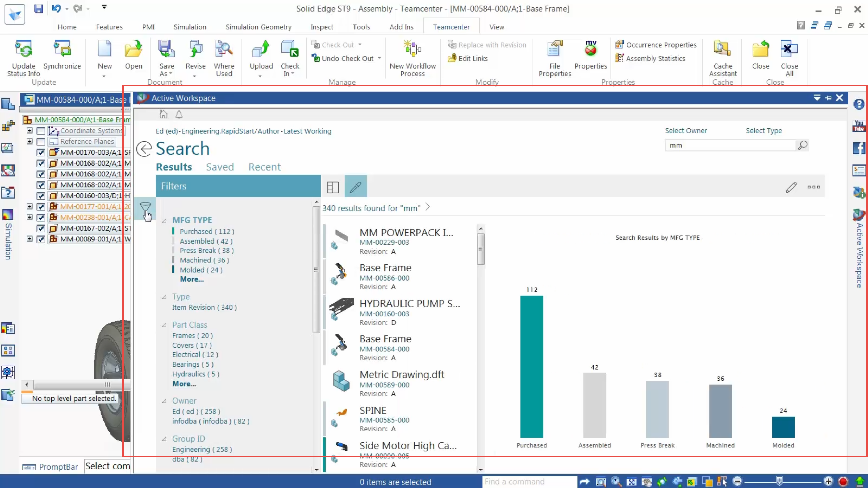Open the Where Used tool
The image size is (868, 488).
(x=224, y=58)
